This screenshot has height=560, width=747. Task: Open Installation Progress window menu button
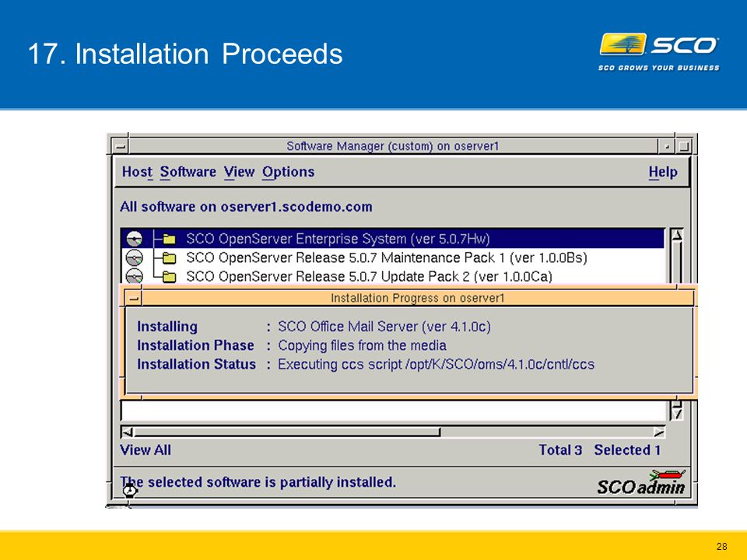click(134, 298)
